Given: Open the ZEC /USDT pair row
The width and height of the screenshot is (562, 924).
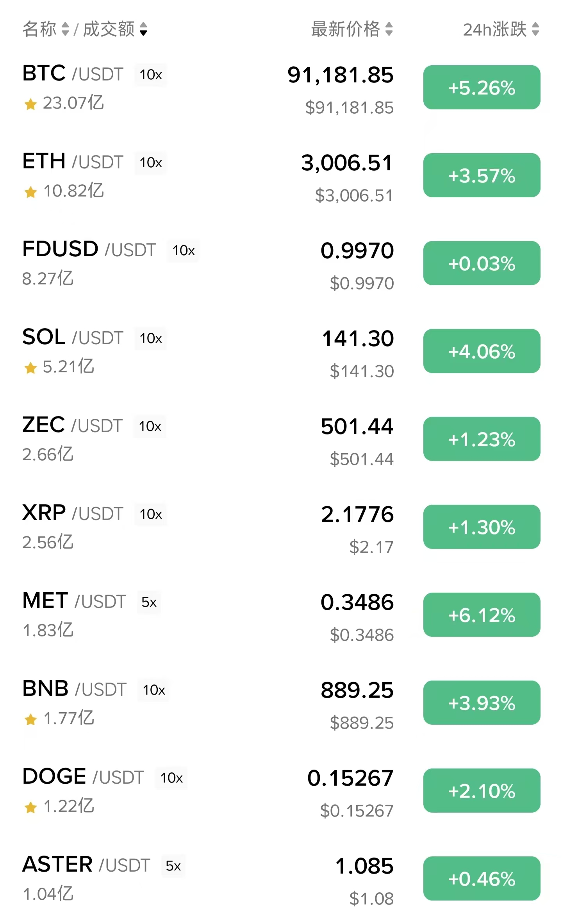Looking at the screenshot, I should pyautogui.click(x=73, y=425).
